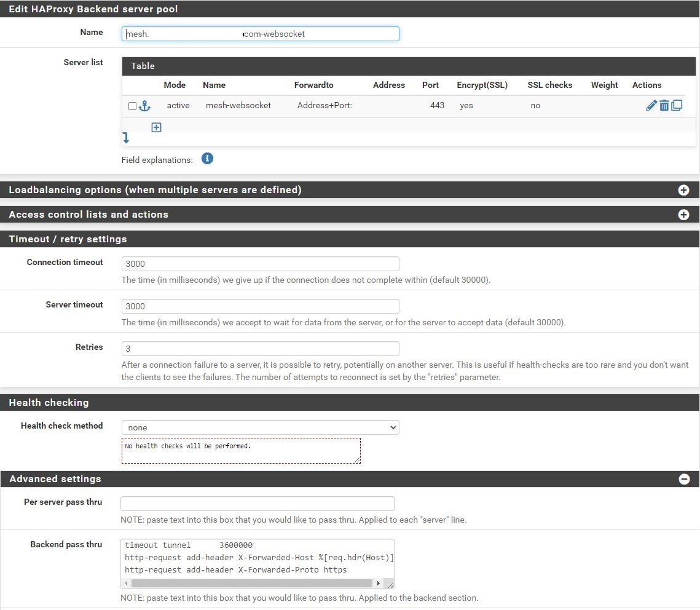Expand Access control lists and actions section

(x=683, y=215)
